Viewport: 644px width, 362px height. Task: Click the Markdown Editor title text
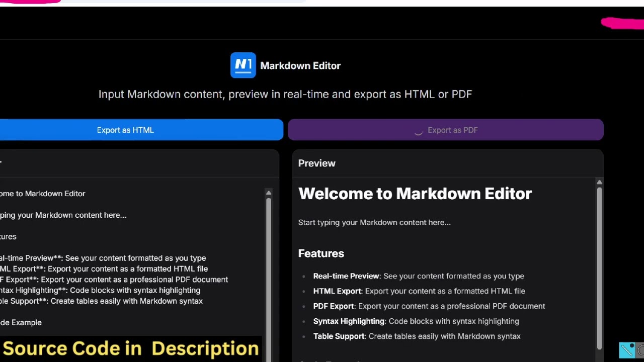click(x=300, y=65)
